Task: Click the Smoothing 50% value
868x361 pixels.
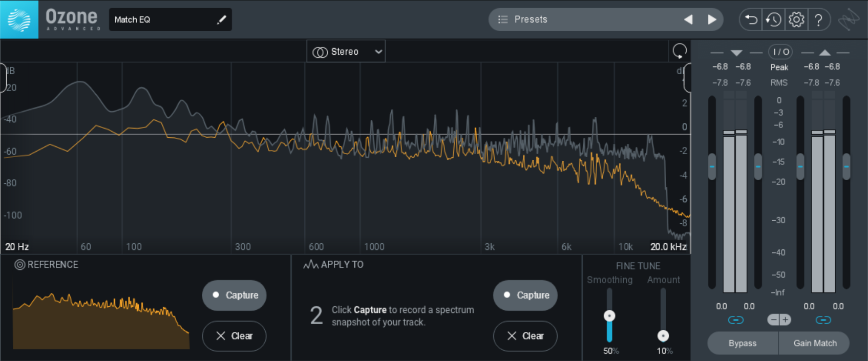Action: [611, 351]
